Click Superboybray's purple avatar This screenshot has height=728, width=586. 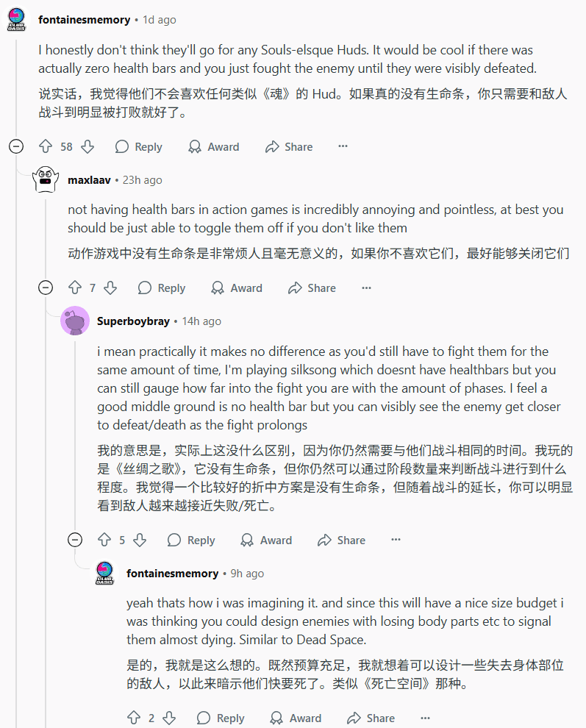point(75,321)
